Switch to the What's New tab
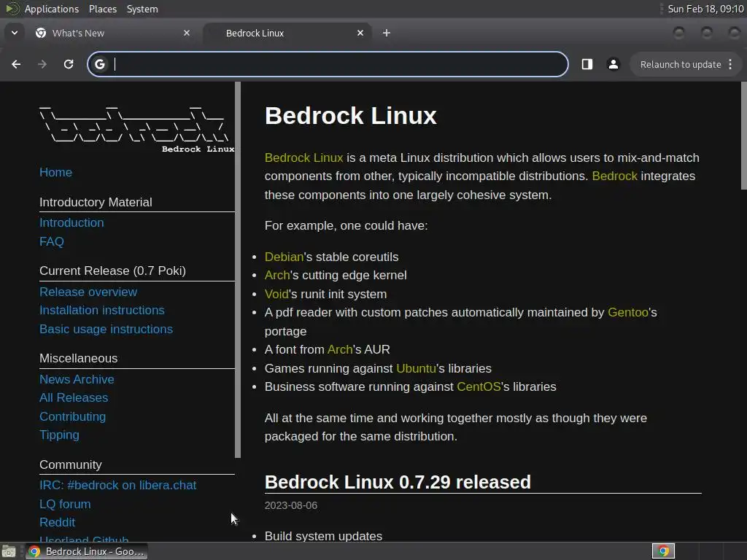Image resolution: width=747 pixels, height=560 pixels. tap(113, 33)
